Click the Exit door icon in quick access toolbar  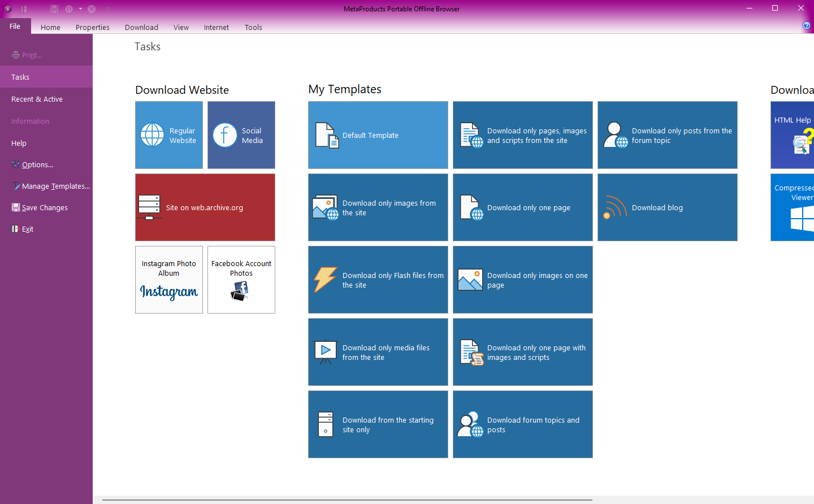pos(24,9)
